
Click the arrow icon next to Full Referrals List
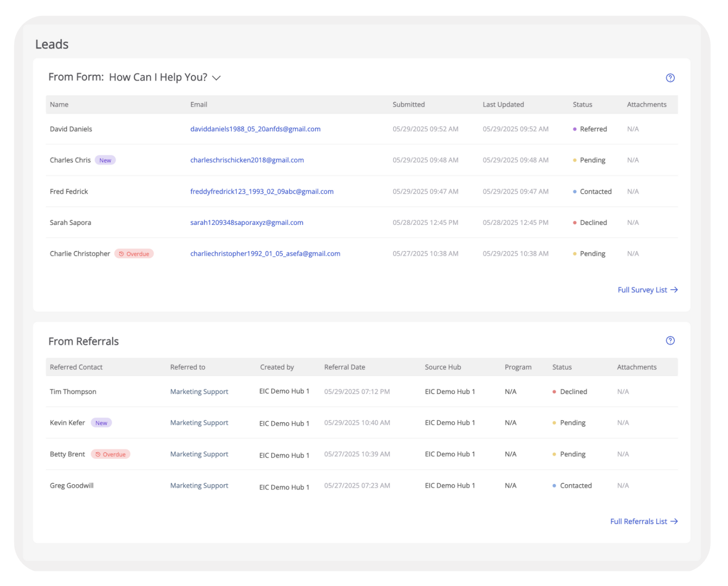(674, 521)
